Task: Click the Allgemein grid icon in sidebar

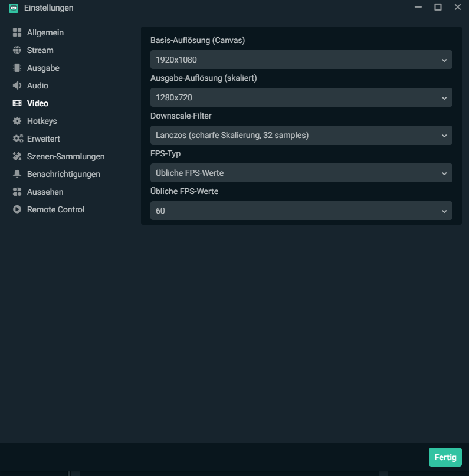Action: [x=17, y=32]
